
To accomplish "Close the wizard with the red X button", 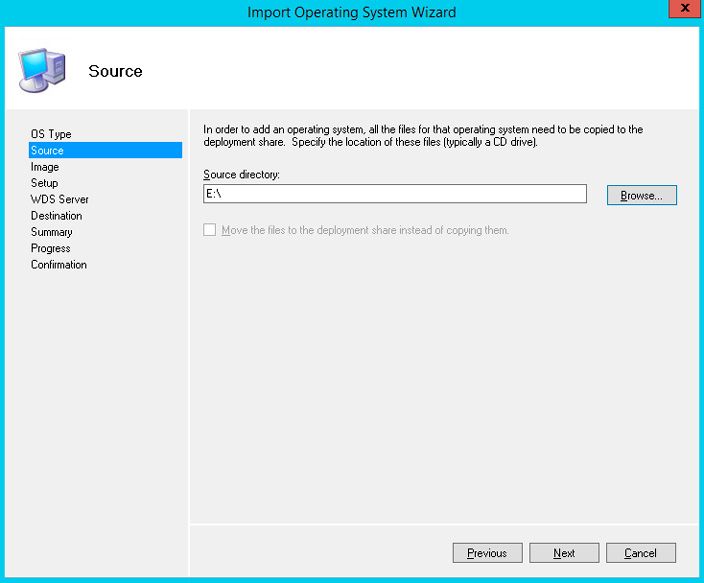I will (x=685, y=8).
